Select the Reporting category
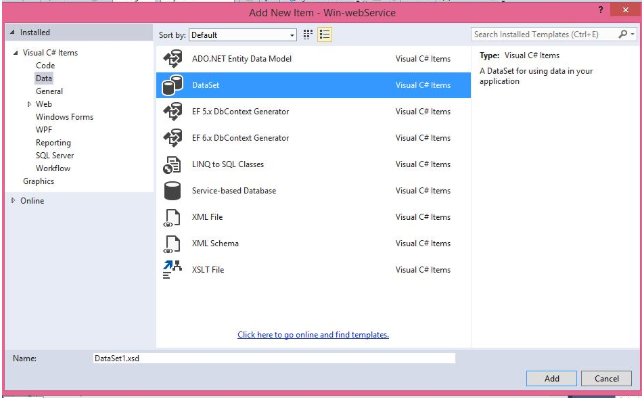Image resolution: width=644 pixels, height=398 pixels. tap(53, 143)
